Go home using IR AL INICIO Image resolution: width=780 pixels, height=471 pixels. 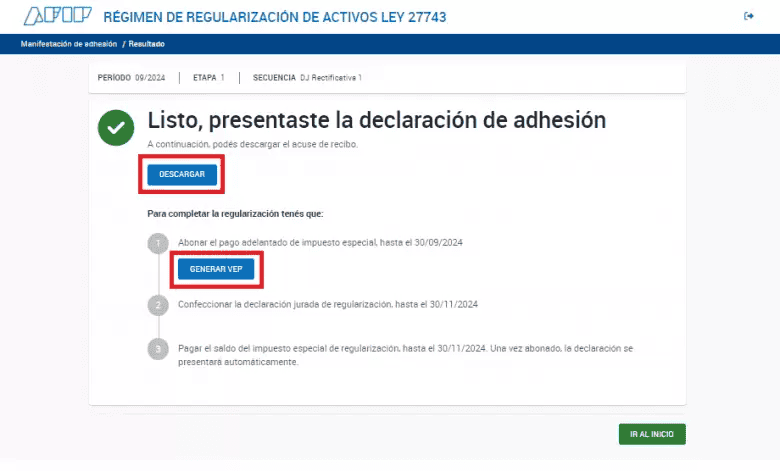(x=652, y=434)
